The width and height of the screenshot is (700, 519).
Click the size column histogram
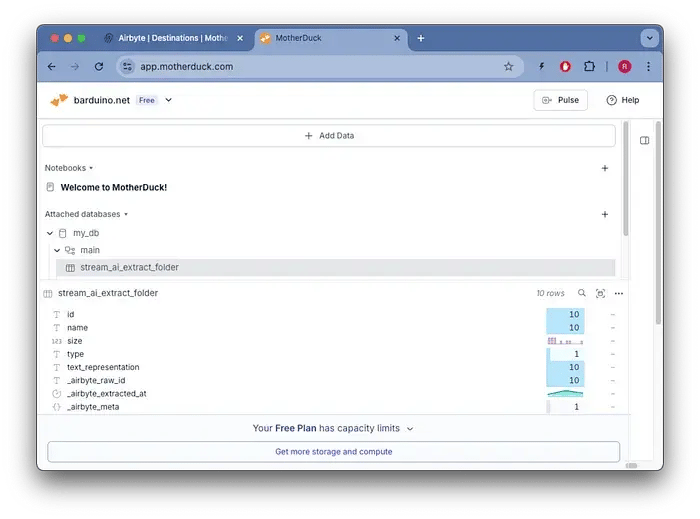pos(565,341)
